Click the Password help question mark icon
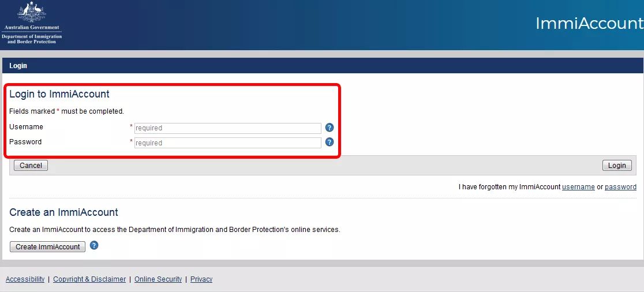The image size is (644, 292). (329, 142)
